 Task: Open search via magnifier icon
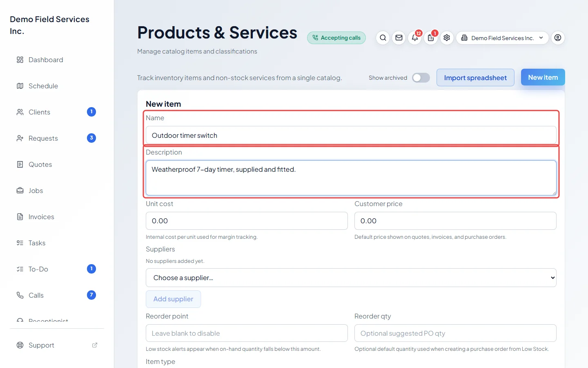click(383, 38)
